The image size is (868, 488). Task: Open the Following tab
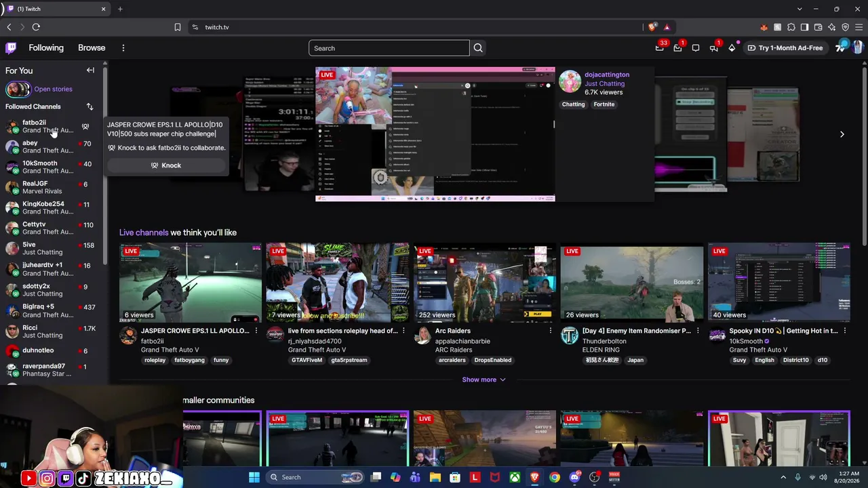(x=46, y=48)
